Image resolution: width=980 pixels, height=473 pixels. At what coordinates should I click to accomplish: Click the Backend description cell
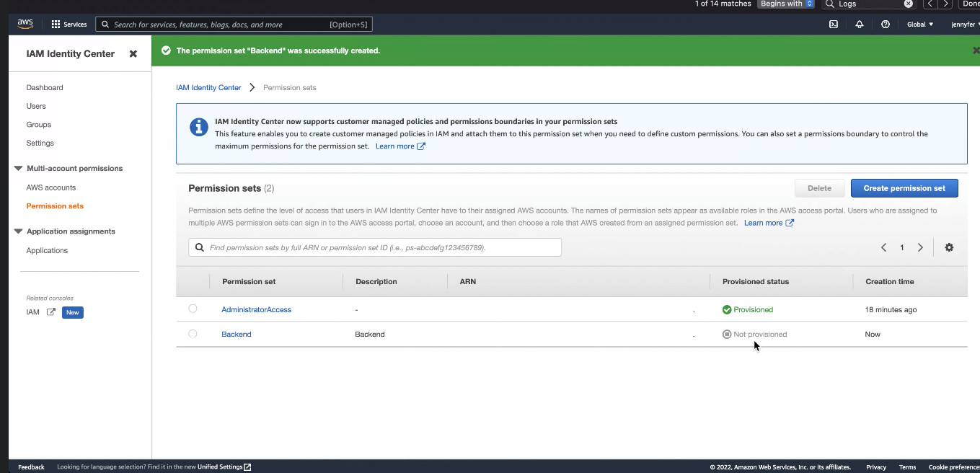tap(370, 335)
